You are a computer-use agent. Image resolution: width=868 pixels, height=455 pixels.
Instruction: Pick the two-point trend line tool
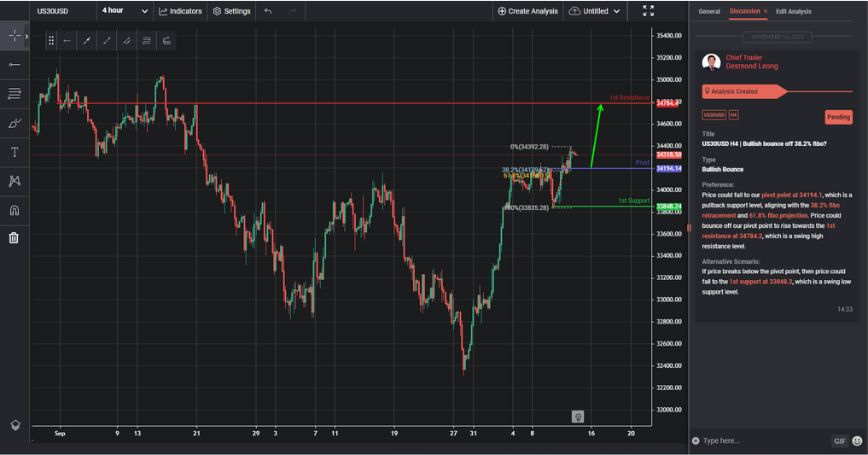pos(87,40)
